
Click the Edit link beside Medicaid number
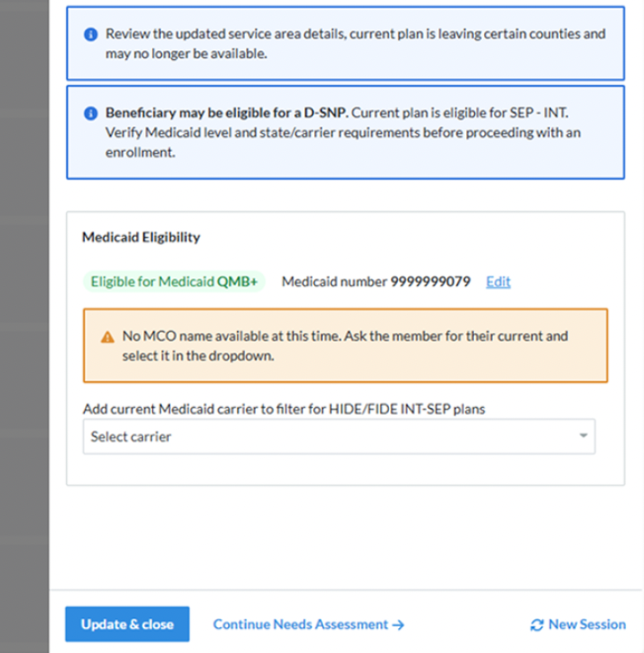pos(498,282)
